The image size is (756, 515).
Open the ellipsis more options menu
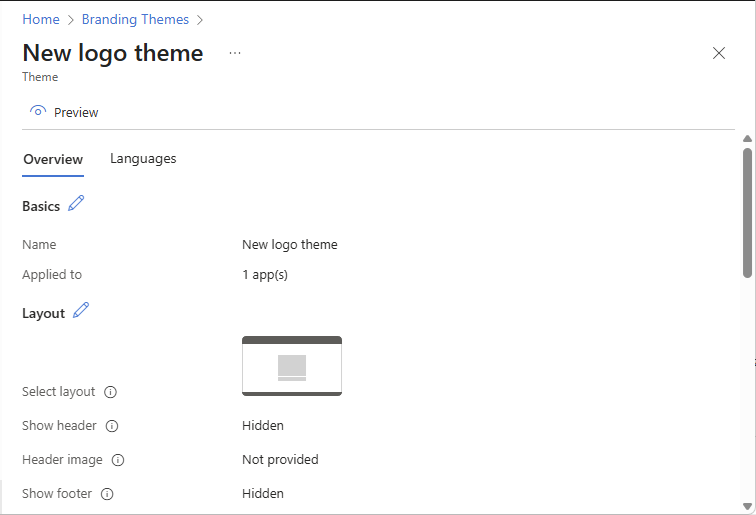tap(235, 53)
